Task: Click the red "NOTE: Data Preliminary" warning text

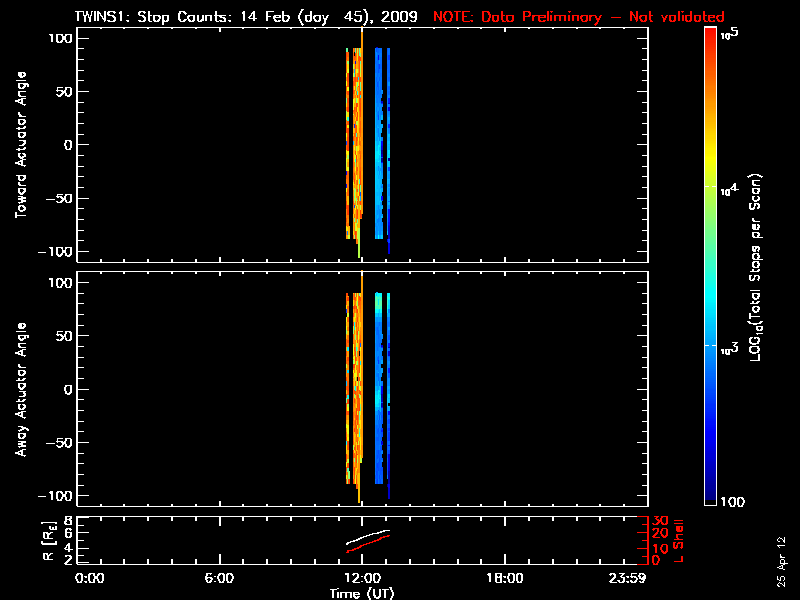Action: point(578,17)
